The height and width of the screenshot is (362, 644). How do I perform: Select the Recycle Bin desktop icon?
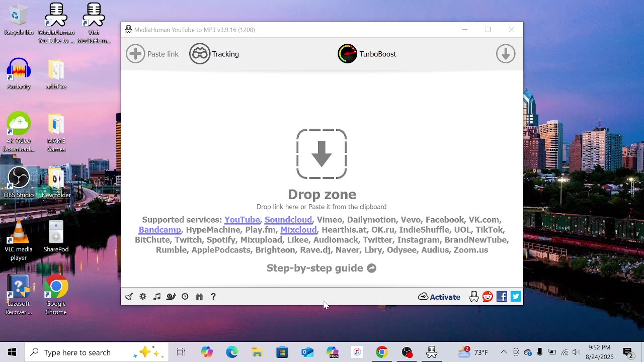click(x=19, y=20)
